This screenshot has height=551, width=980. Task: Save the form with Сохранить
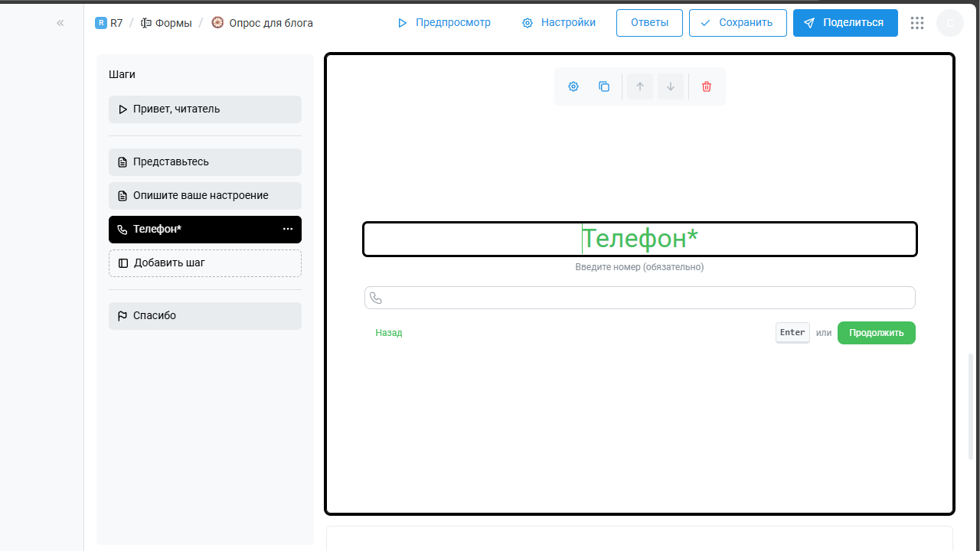pyautogui.click(x=738, y=23)
